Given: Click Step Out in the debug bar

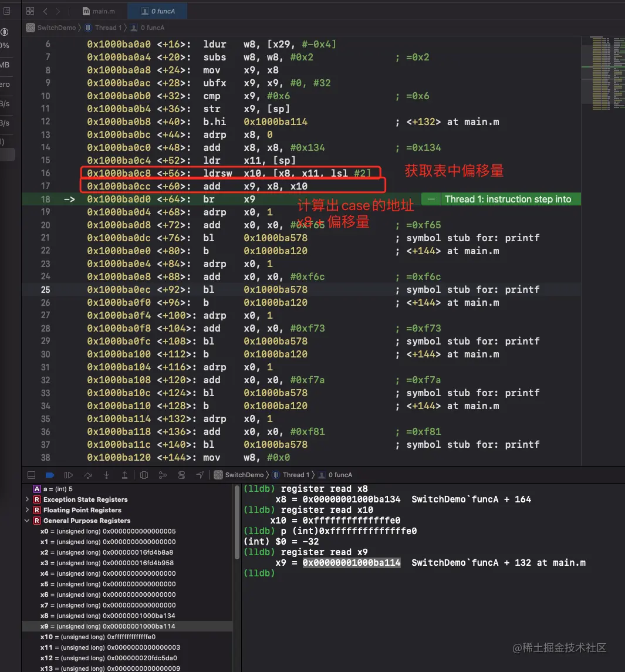Looking at the screenshot, I should coord(126,475).
